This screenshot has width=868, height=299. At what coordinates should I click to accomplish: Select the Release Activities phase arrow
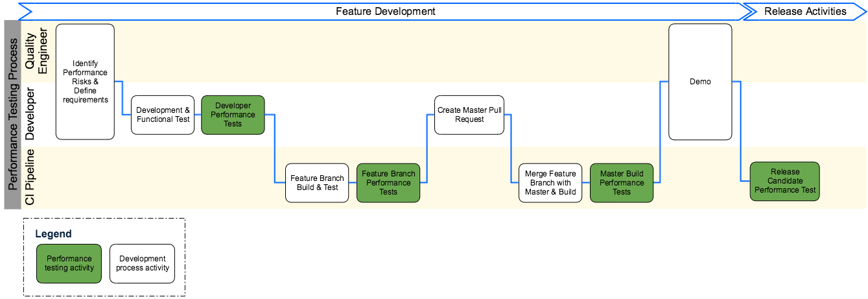(x=804, y=11)
